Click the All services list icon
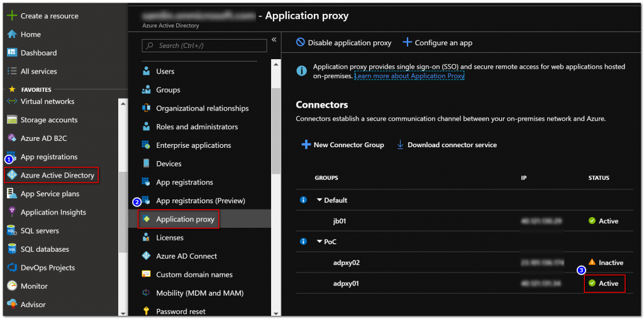644x319 pixels. (13, 71)
